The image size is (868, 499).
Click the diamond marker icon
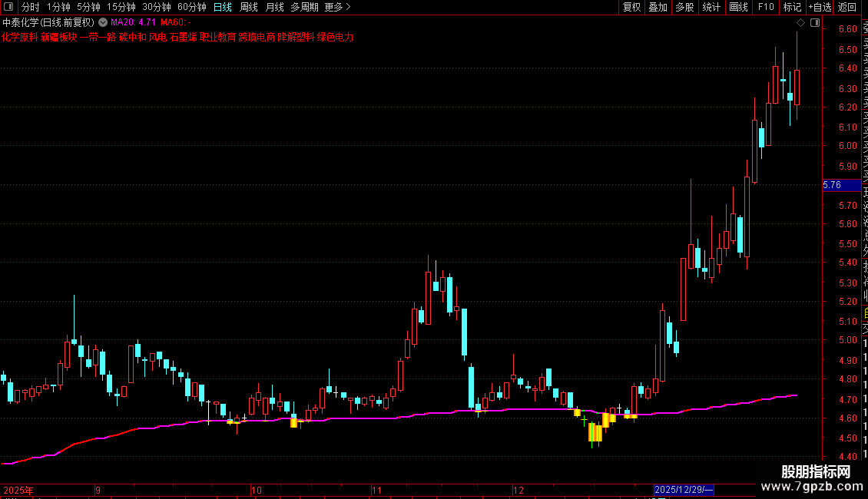[x=800, y=23]
